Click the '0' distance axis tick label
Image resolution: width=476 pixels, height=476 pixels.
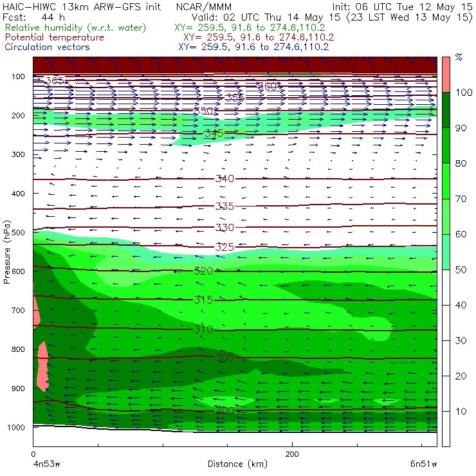tap(33, 454)
